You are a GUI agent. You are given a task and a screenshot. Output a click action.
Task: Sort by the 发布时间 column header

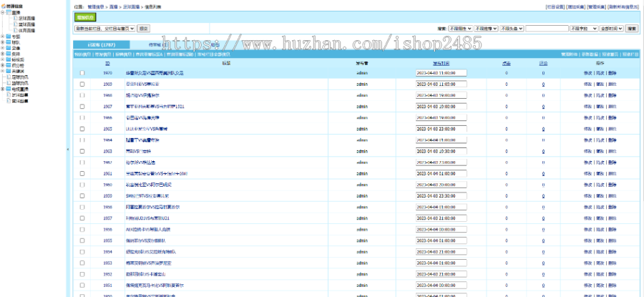coord(441,63)
